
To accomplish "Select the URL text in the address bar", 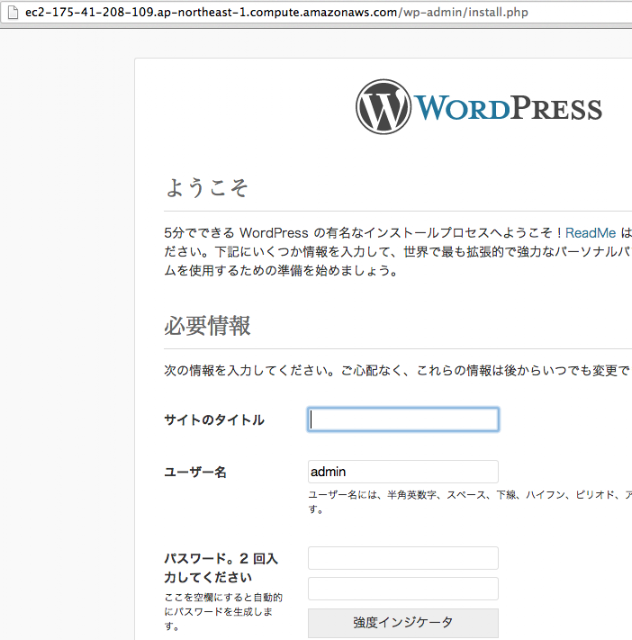I will coord(276,12).
